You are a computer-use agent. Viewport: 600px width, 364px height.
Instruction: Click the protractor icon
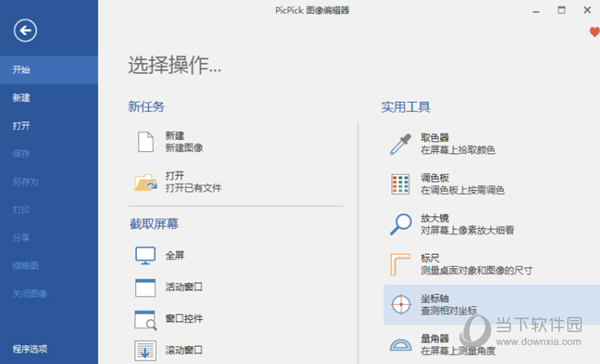tap(401, 345)
